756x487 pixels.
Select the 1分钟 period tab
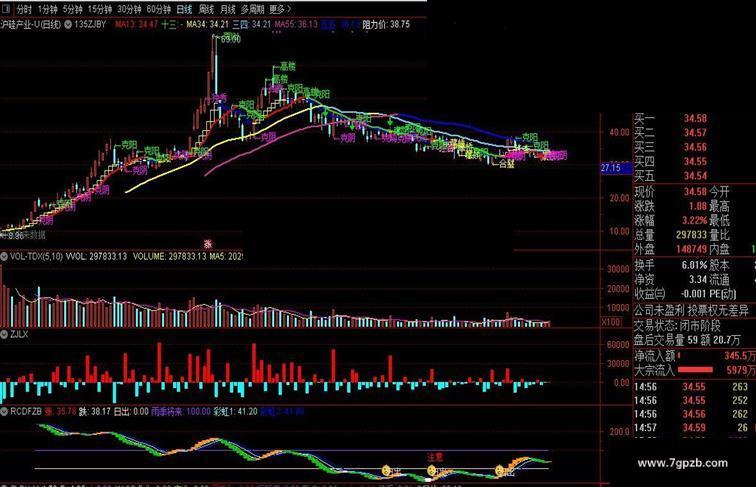coord(47,9)
